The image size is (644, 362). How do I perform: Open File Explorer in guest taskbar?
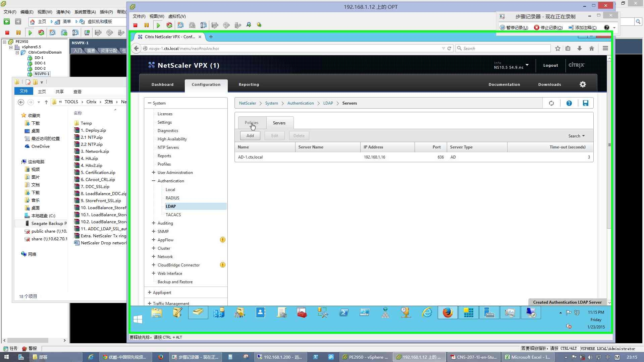coord(157,313)
